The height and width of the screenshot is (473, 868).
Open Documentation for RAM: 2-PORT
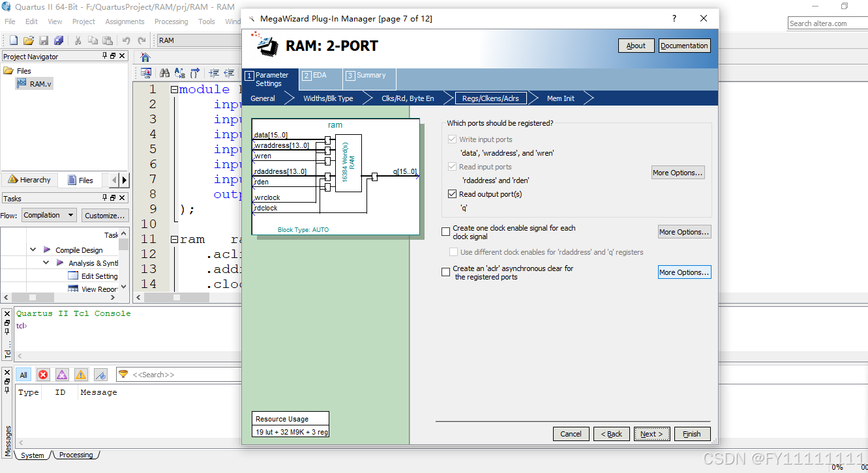pyautogui.click(x=684, y=46)
